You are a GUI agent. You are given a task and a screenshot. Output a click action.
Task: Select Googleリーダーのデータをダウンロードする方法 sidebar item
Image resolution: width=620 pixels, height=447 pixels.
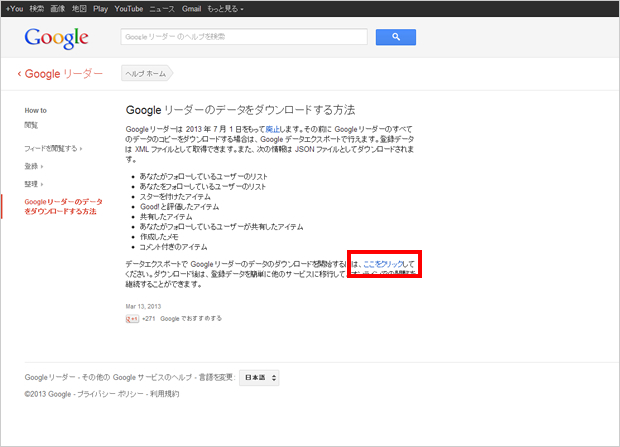(63, 206)
